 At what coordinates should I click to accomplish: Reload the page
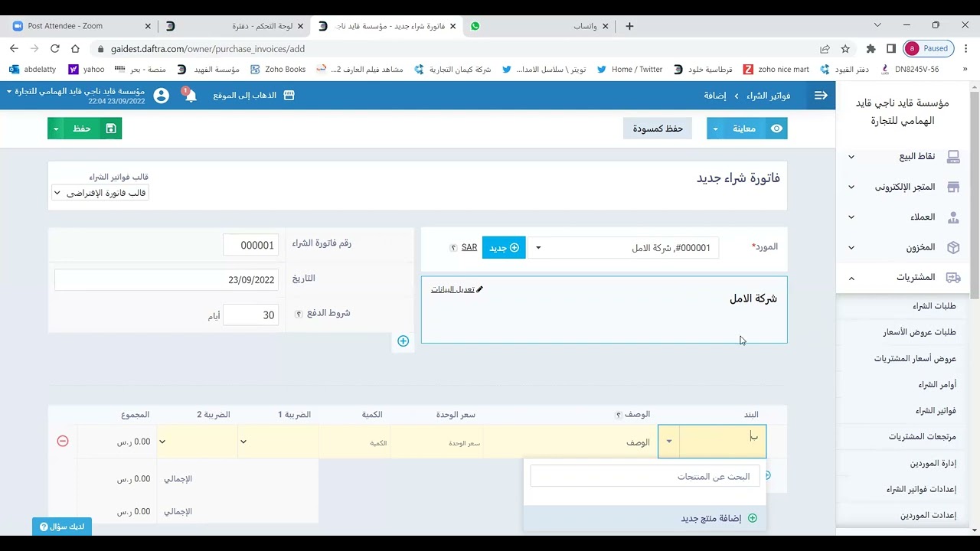click(55, 48)
